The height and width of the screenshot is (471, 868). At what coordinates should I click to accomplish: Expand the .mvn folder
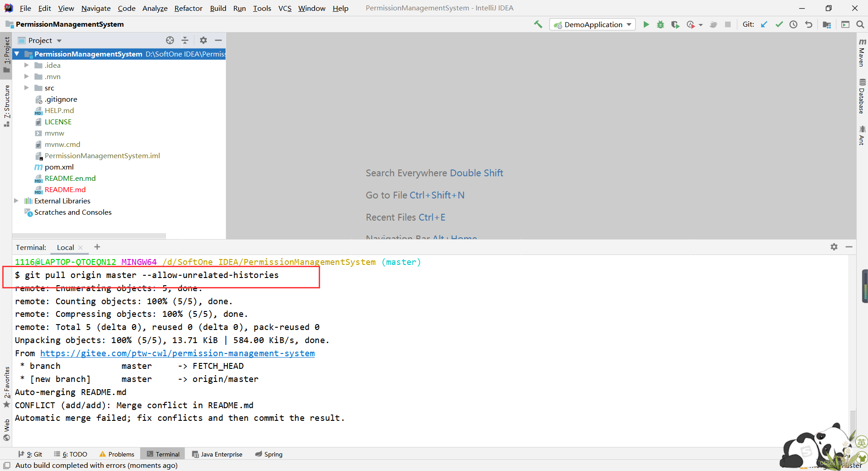tap(27, 76)
